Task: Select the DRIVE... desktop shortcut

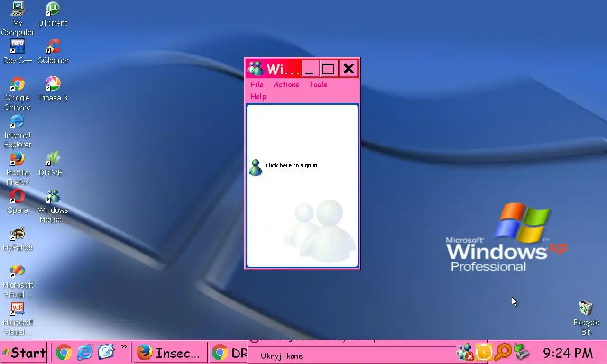Action: (53, 164)
